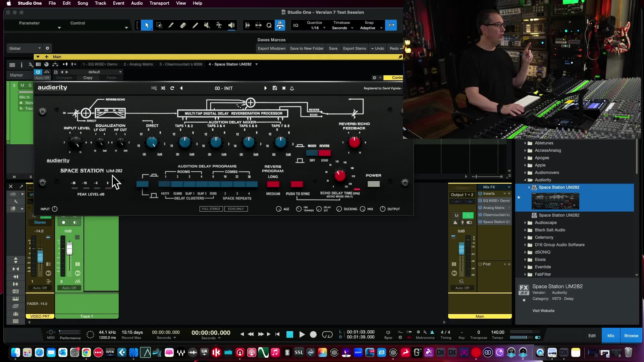Enable ECHO ONLY mode
The width and height of the screenshot is (644, 362).
tap(236, 209)
